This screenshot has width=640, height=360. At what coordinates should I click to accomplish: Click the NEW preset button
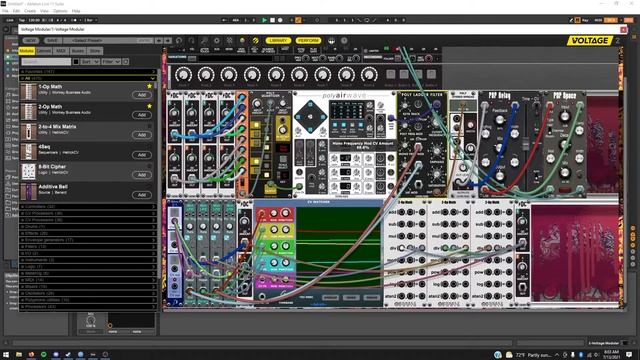click(31, 40)
